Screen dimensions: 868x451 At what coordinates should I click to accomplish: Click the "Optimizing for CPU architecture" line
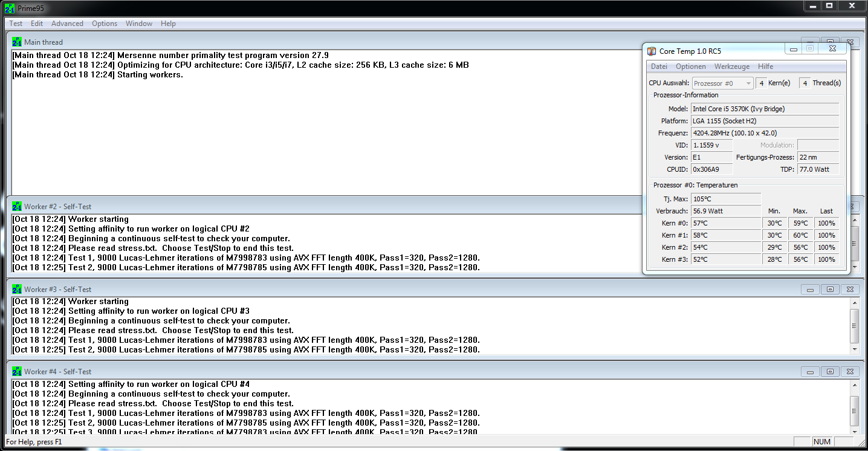click(x=241, y=65)
